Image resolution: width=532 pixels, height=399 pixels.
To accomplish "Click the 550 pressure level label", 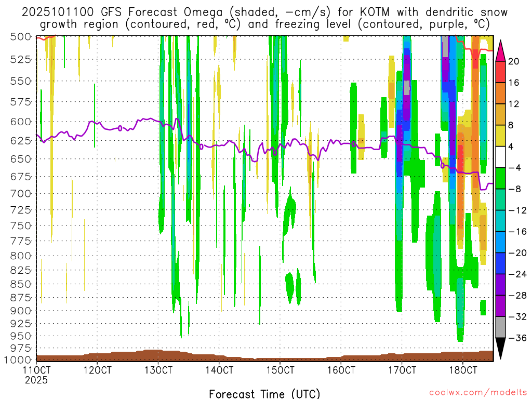I will coord(21,82).
